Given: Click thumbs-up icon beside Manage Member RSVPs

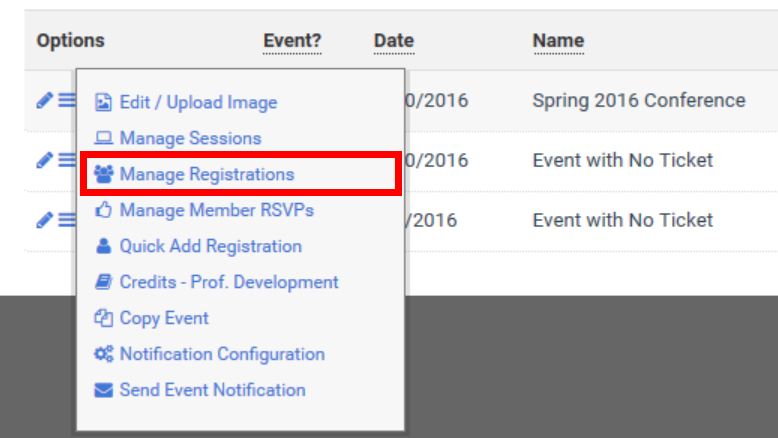Looking at the screenshot, I should [x=103, y=210].
